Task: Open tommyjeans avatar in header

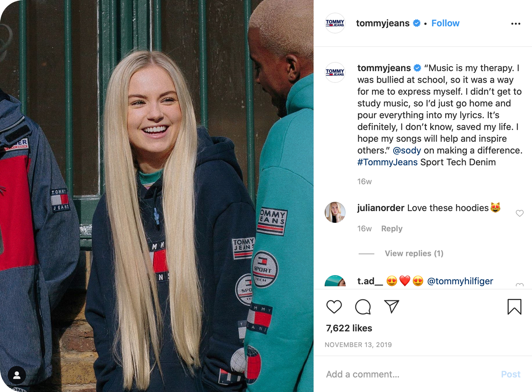Action: [x=335, y=23]
